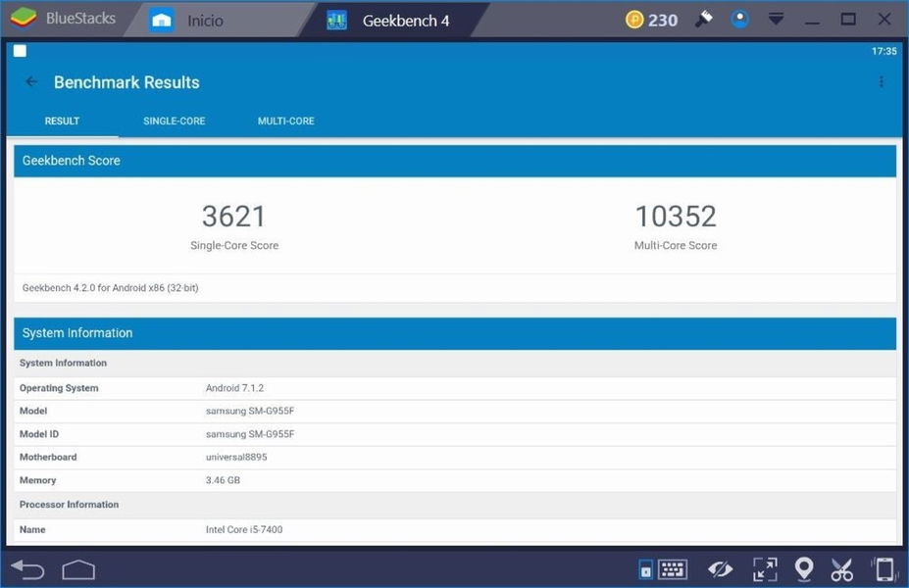
Task: Select the RESULT tab
Action: point(62,122)
